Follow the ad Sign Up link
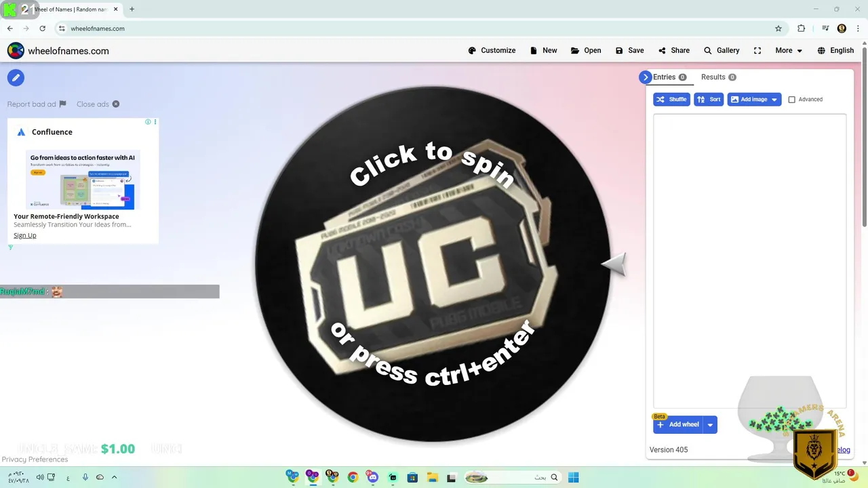This screenshot has height=488, width=868. [25, 235]
